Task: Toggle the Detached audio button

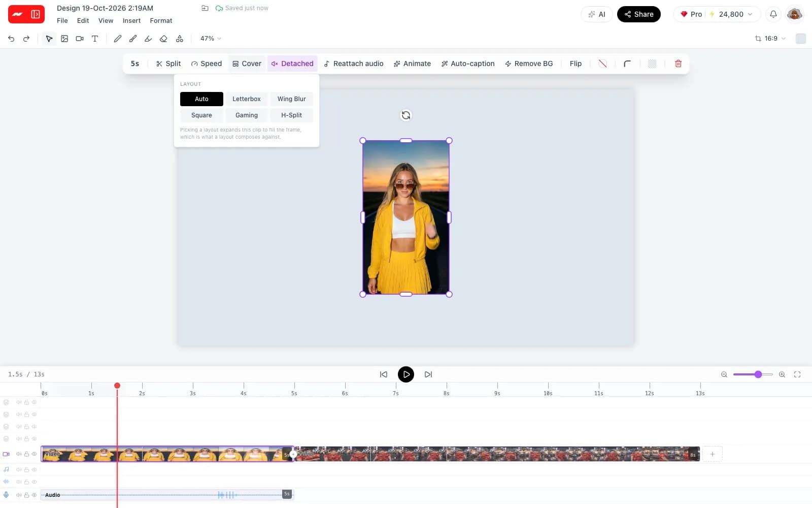Action: click(x=292, y=63)
